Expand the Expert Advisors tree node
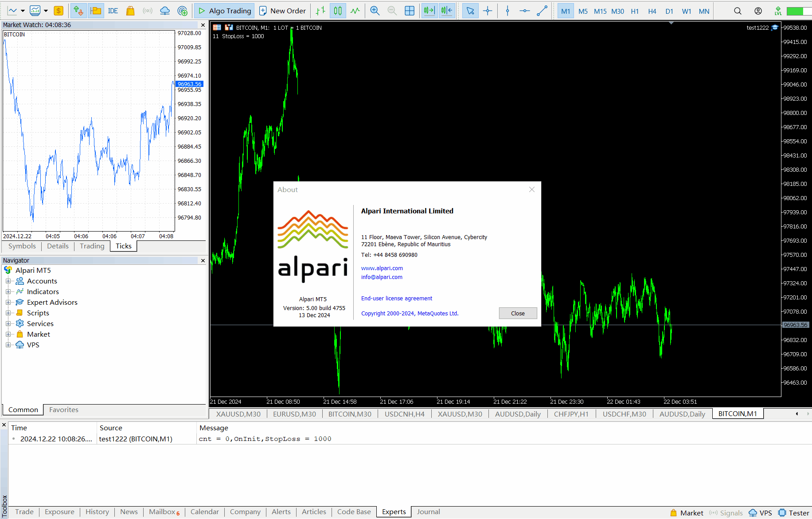Image resolution: width=812 pixels, height=519 pixels. coord(8,302)
